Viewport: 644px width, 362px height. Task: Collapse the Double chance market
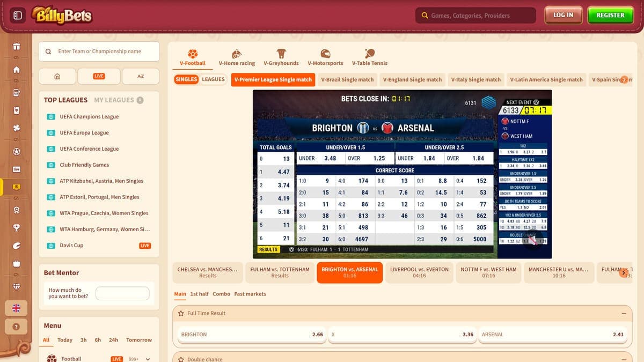[x=624, y=359]
